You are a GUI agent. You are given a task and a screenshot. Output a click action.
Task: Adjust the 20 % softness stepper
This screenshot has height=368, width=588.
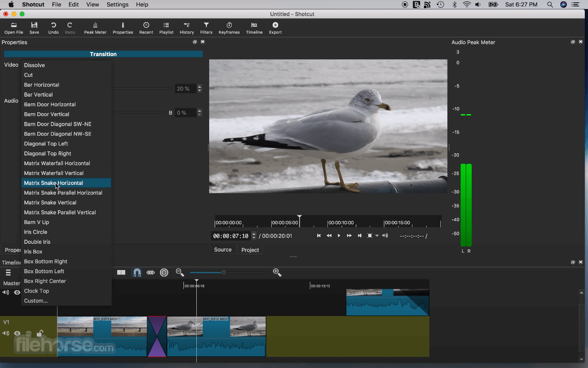pos(199,88)
